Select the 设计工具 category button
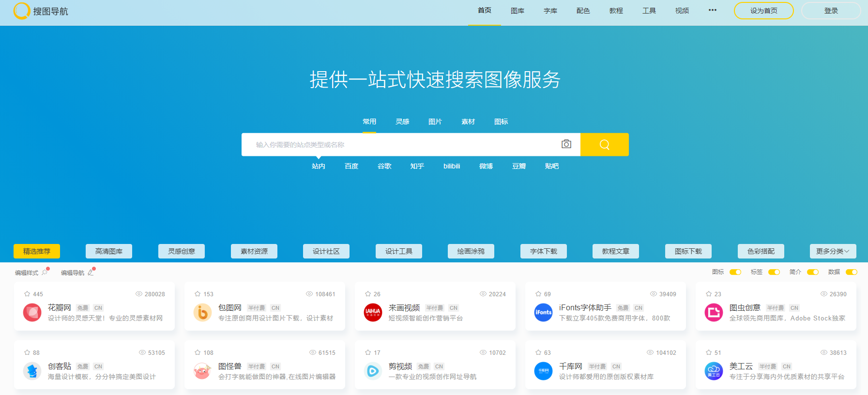Viewport: 868px width, 395px height. tap(399, 251)
